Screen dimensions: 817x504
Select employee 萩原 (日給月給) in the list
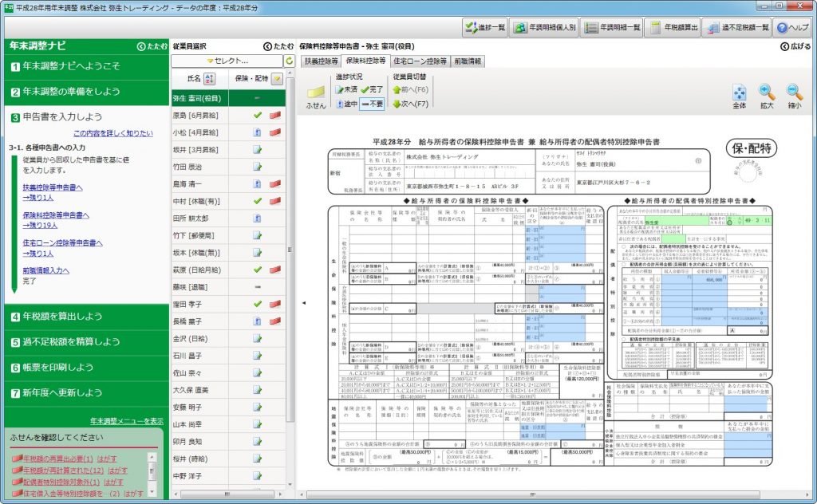pyautogui.click(x=229, y=270)
